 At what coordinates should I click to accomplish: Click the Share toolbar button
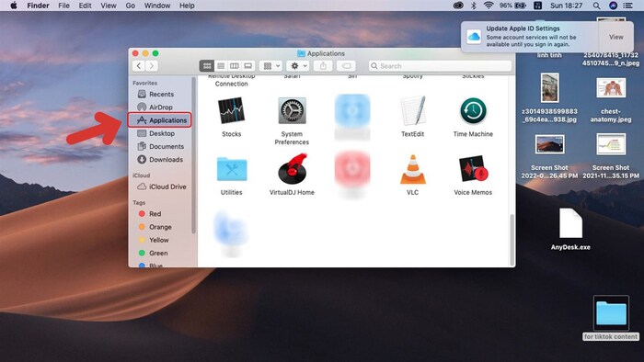coord(323,65)
